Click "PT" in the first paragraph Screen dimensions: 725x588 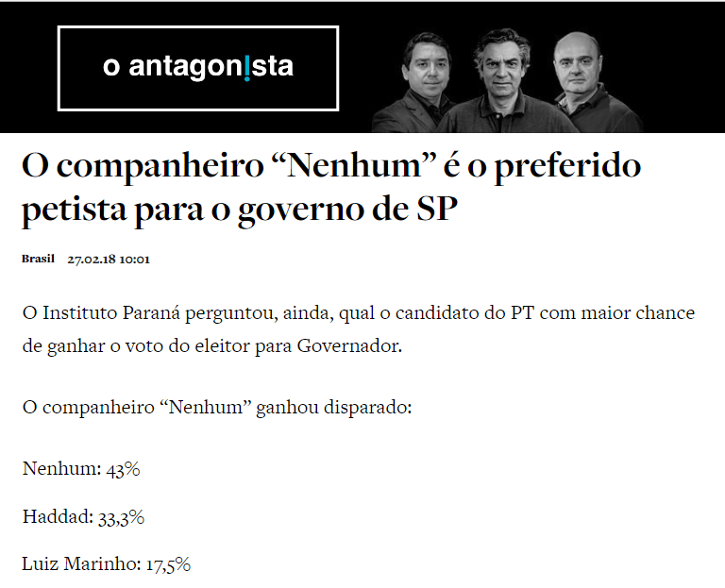[x=524, y=313]
